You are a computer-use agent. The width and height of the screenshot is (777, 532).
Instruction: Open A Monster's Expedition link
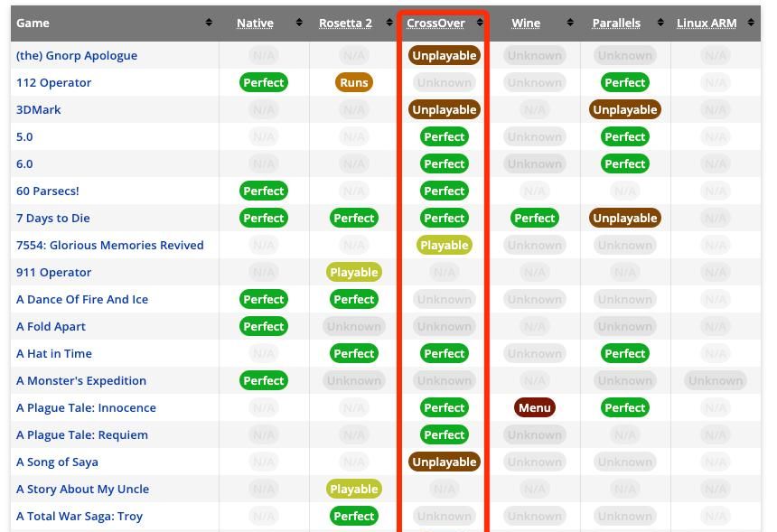(81, 380)
